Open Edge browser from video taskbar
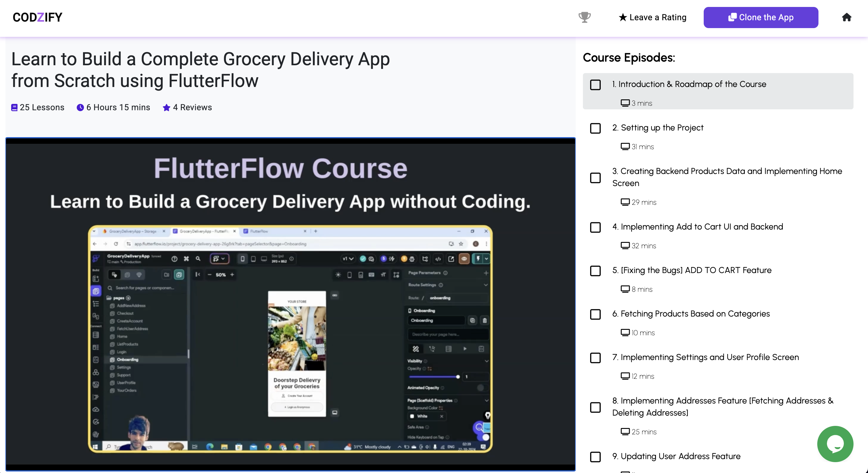The height and width of the screenshot is (473, 868). [x=210, y=447]
